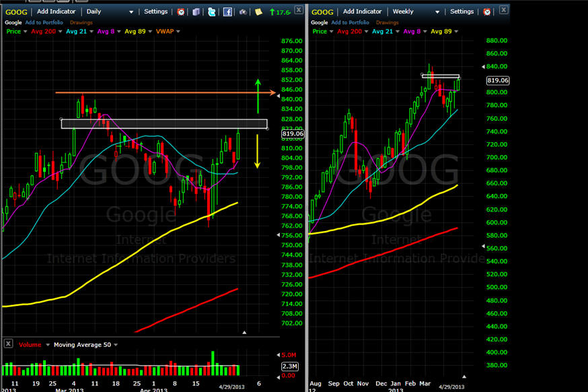The width and height of the screenshot is (588, 392).
Task: Expand VWAP indicator options
Action: click(x=178, y=32)
